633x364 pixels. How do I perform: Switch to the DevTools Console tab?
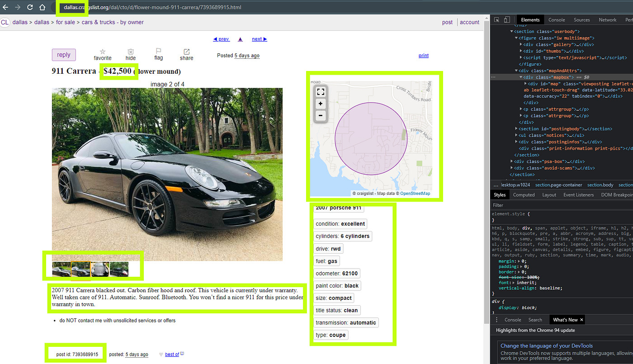point(557,20)
